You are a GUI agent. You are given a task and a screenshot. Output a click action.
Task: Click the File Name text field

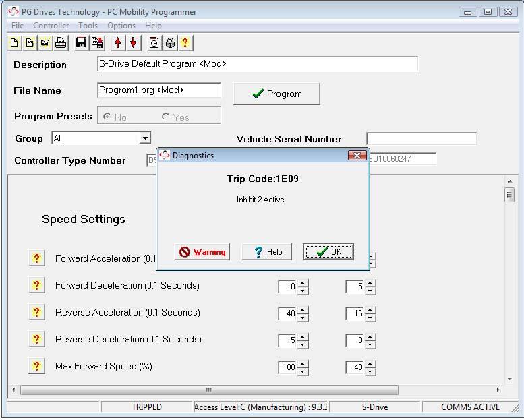(159, 90)
